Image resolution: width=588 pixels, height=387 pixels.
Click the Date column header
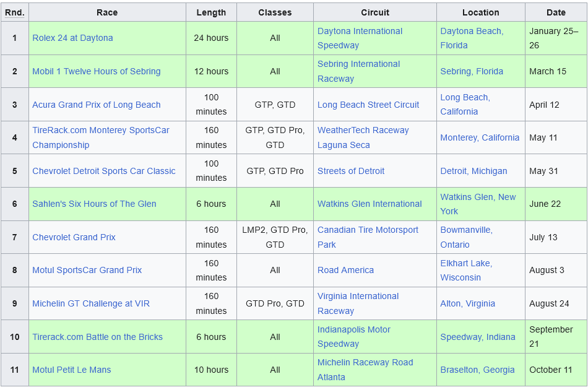[x=556, y=12]
